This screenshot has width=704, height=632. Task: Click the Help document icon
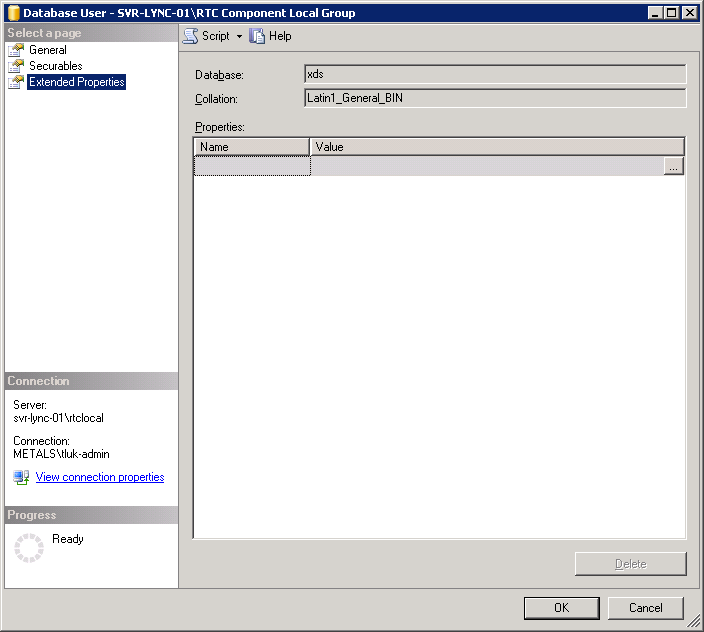pyautogui.click(x=257, y=36)
